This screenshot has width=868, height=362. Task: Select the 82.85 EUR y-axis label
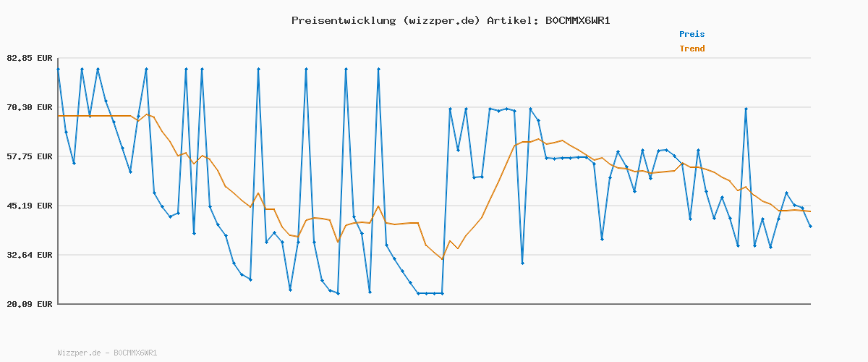coord(29,58)
